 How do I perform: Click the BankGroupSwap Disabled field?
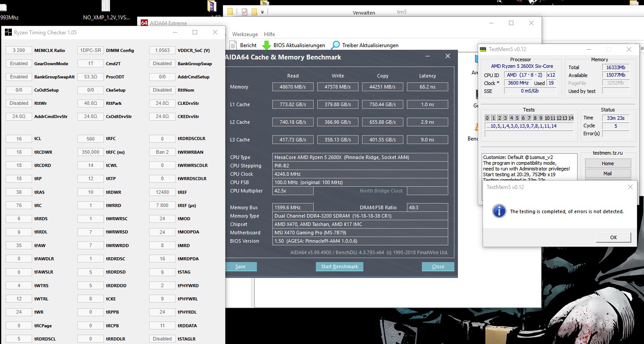point(162,63)
